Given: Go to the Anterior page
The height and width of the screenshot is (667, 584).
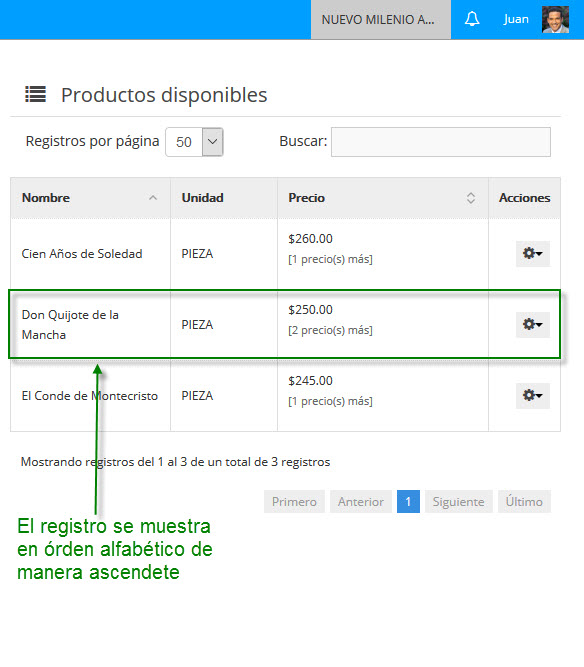Looking at the screenshot, I should (361, 502).
